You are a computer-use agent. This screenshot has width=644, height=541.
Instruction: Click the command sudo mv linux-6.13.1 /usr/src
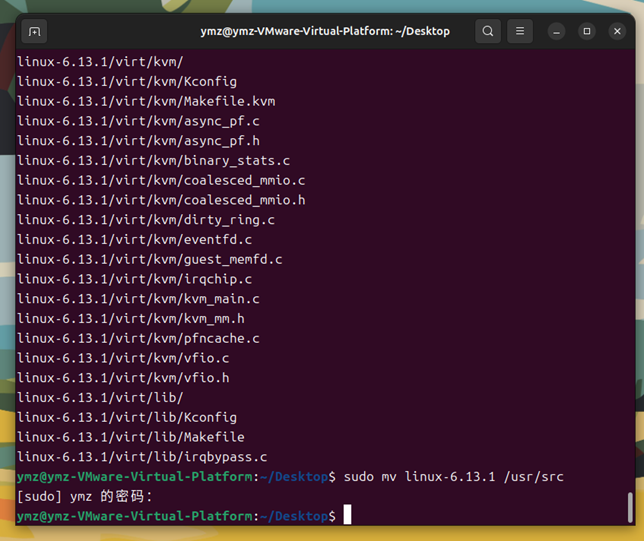[453, 477]
